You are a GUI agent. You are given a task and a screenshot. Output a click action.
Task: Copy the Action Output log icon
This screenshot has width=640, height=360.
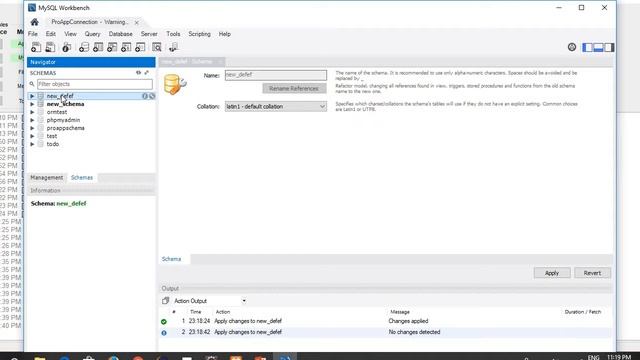[x=165, y=301]
